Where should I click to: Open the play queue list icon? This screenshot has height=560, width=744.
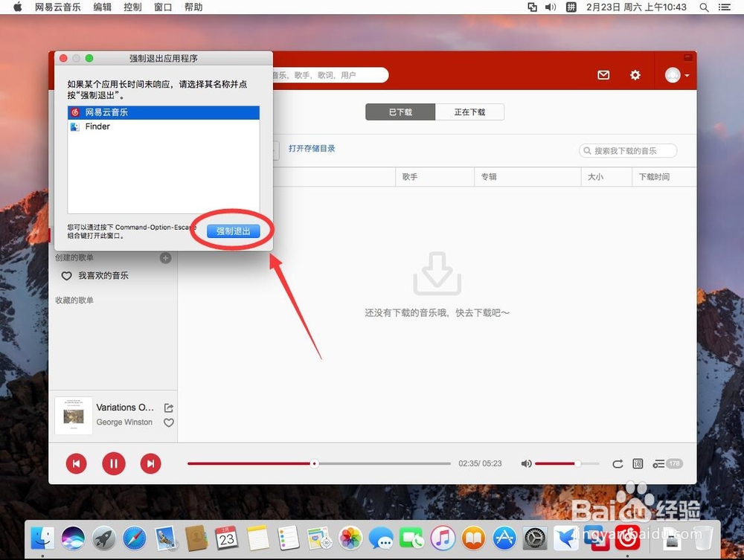pyautogui.click(x=667, y=464)
